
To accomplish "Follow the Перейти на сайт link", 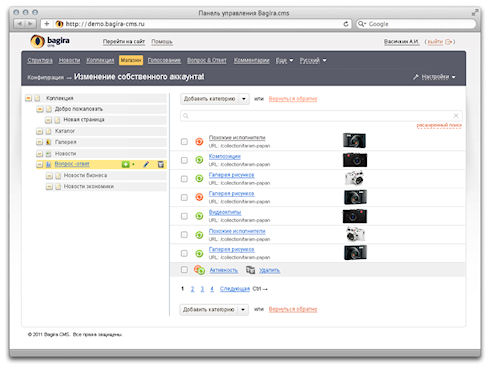I will click(124, 42).
